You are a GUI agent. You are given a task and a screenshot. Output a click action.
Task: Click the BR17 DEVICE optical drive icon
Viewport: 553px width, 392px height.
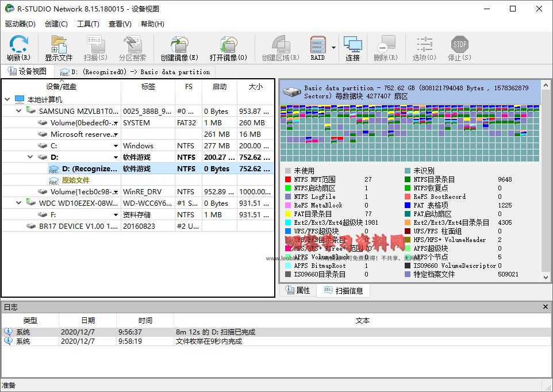pyautogui.click(x=31, y=226)
